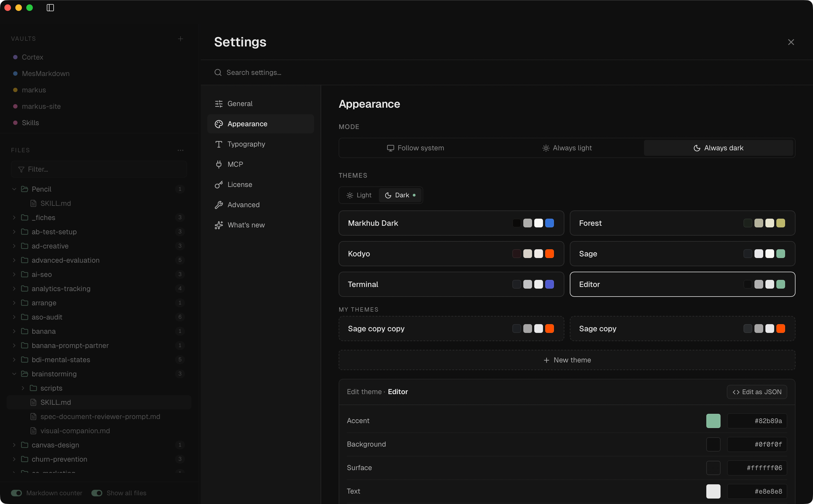The width and height of the screenshot is (813, 504).
Task: Toggle the sidebar panel icon in title bar
Action: [x=50, y=8]
